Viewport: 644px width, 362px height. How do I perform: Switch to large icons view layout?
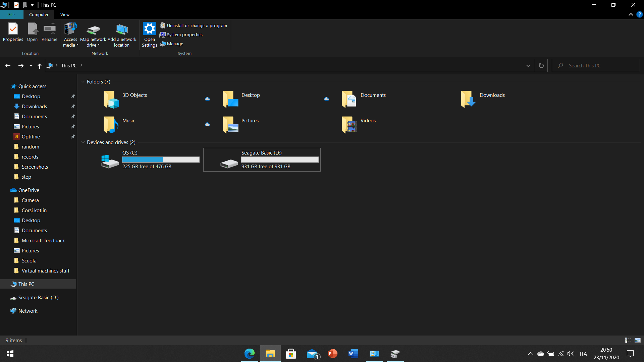click(638, 340)
